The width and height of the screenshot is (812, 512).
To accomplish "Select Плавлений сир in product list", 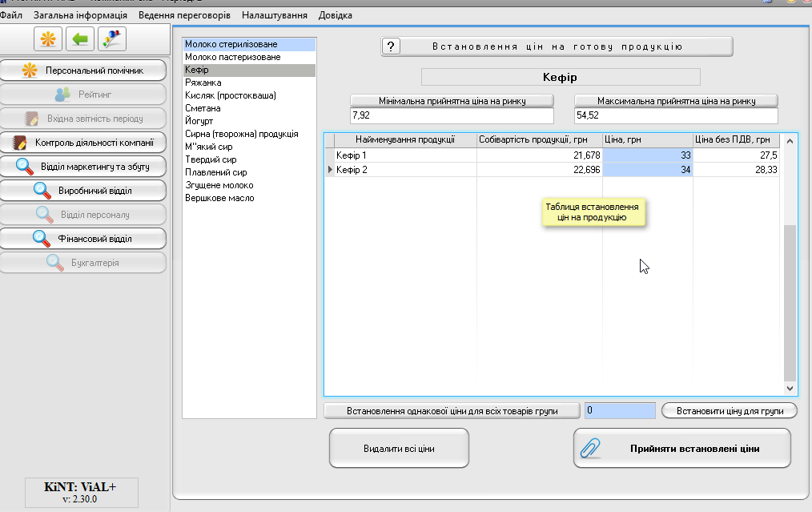I will tap(249, 172).
